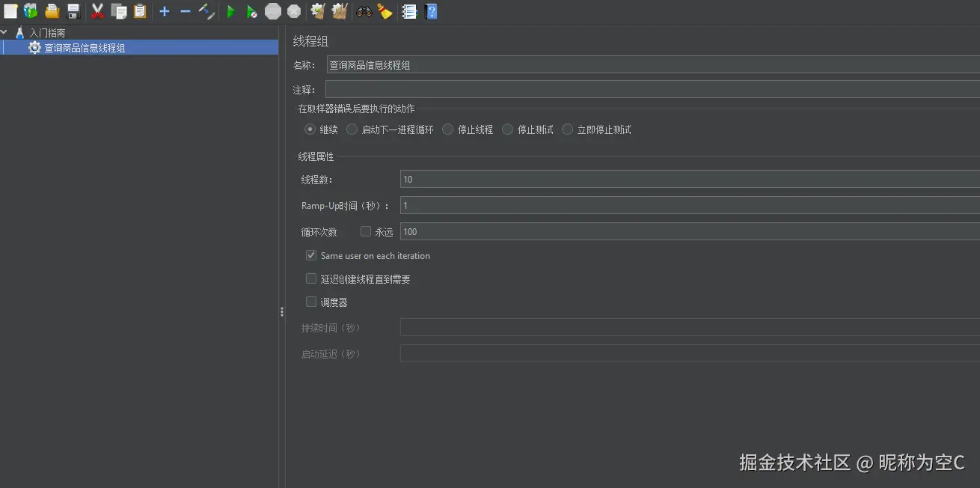Select the 查询商品信息线程组 tree node
980x488 pixels.
[85, 47]
